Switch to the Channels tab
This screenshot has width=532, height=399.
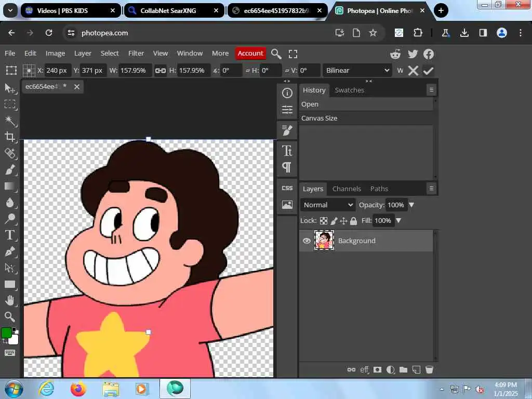pyautogui.click(x=347, y=189)
